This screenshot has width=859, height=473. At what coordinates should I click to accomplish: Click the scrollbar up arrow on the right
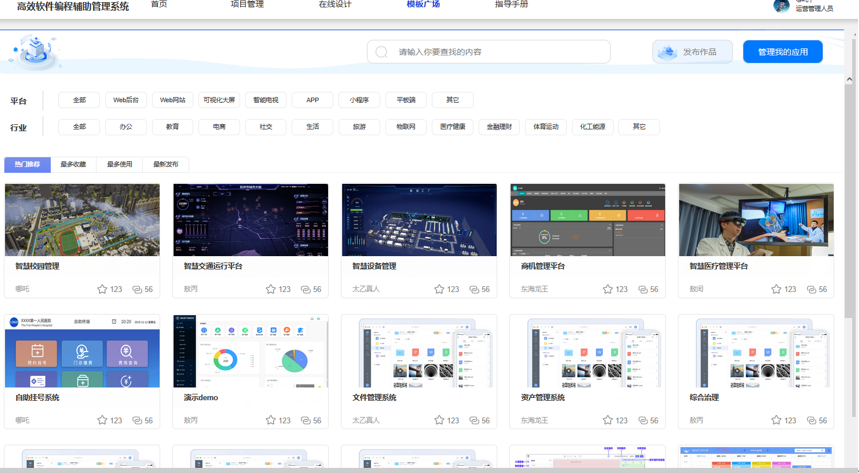(849, 79)
